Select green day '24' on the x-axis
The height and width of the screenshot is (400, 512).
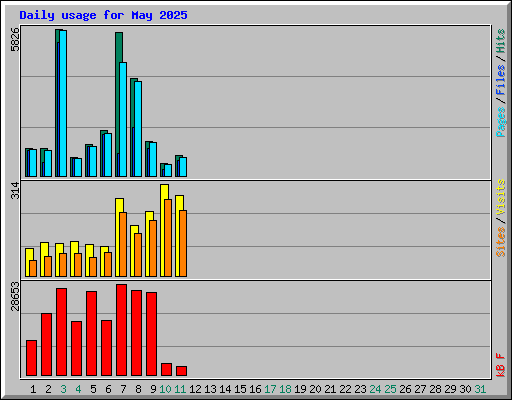(x=375, y=389)
